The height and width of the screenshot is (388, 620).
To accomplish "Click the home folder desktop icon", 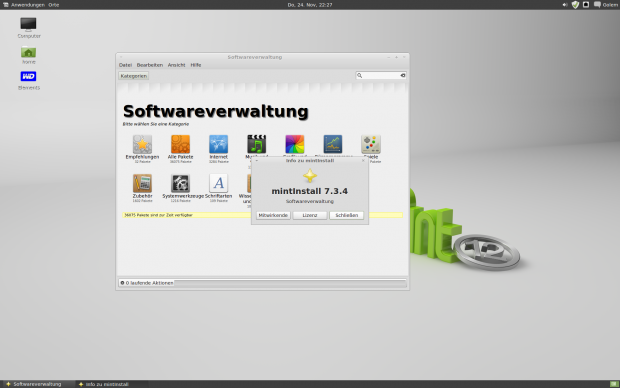I will [28, 55].
